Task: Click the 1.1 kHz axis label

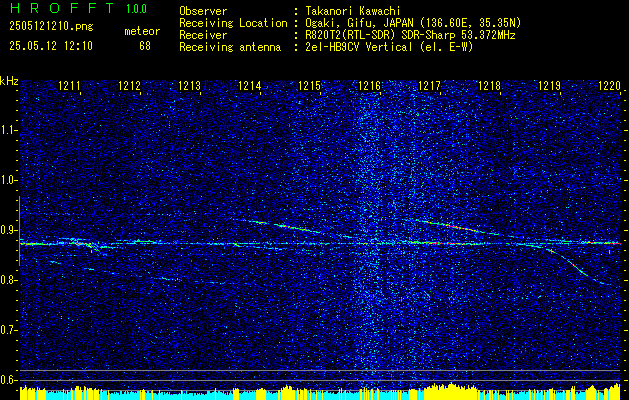Action: 8,130
